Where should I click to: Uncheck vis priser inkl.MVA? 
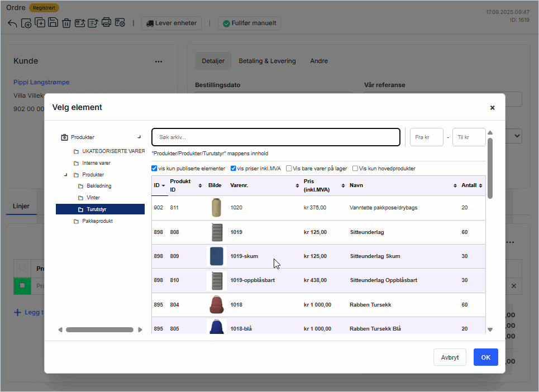[x=233, y=168]
